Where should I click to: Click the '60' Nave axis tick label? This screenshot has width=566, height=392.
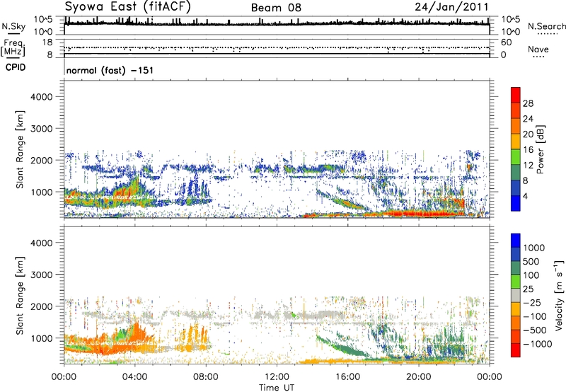coord(506,42)
